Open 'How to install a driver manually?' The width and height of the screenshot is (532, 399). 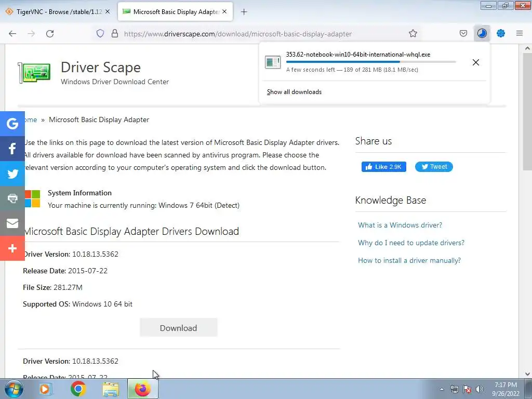click(409, 261)
